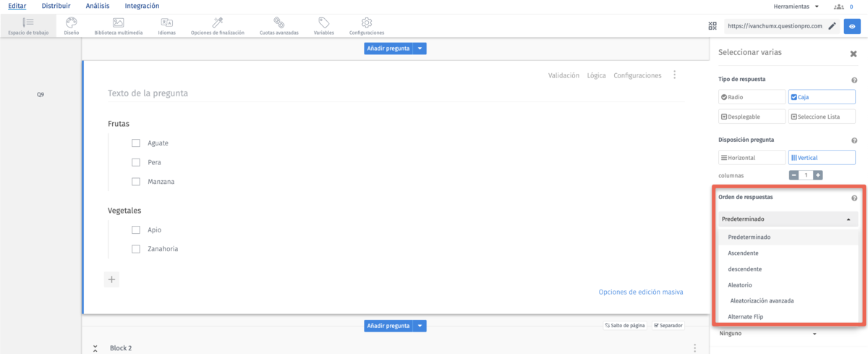Switch to the Editar tab
This screenshot has width=868, height=354.
coord(17,6)
